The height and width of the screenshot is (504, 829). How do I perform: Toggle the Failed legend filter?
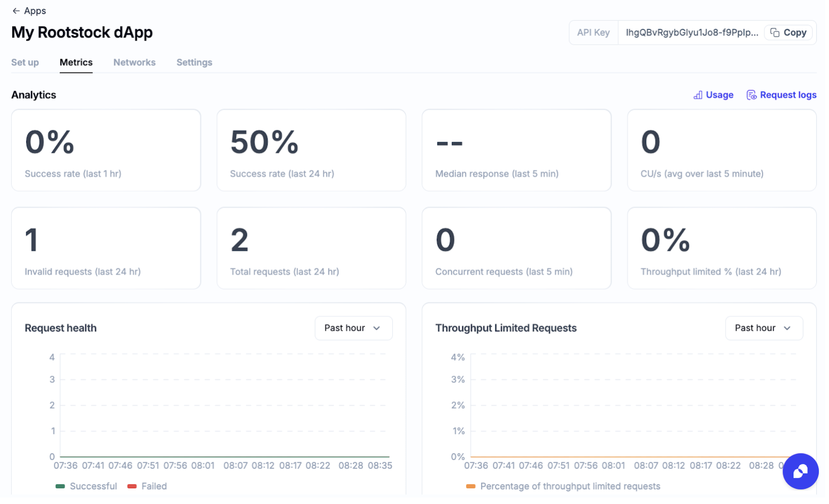(x=147, y=486)
